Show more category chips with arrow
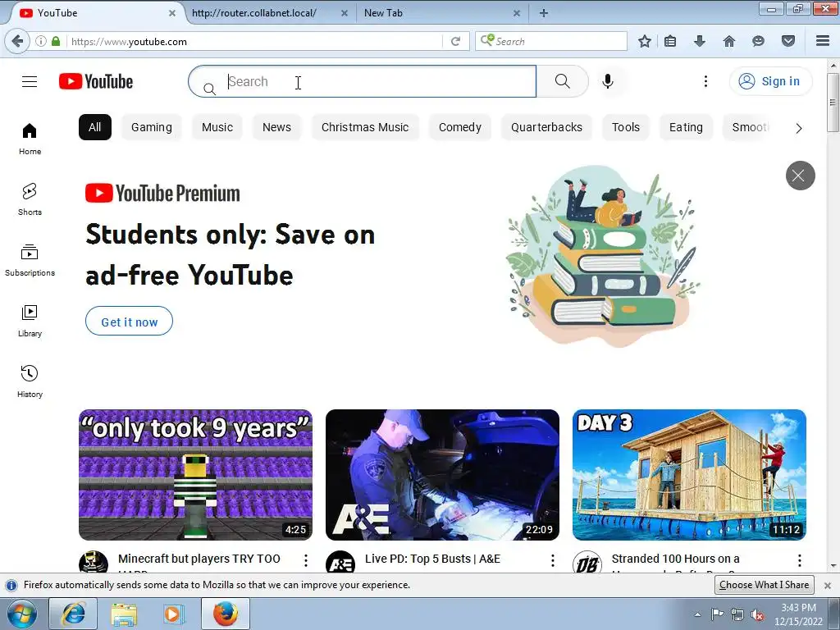Screen dimensions: 840x630 799,128
